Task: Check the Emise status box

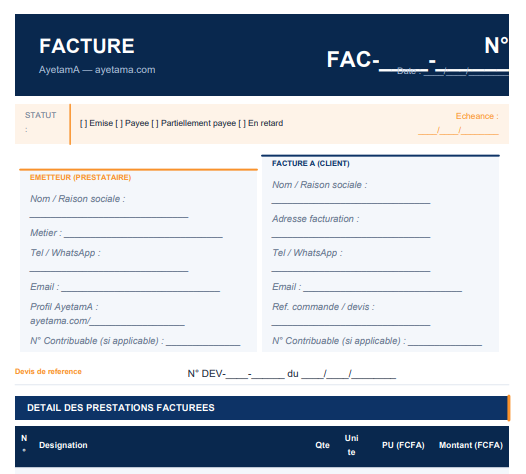Action: (84, 123)
